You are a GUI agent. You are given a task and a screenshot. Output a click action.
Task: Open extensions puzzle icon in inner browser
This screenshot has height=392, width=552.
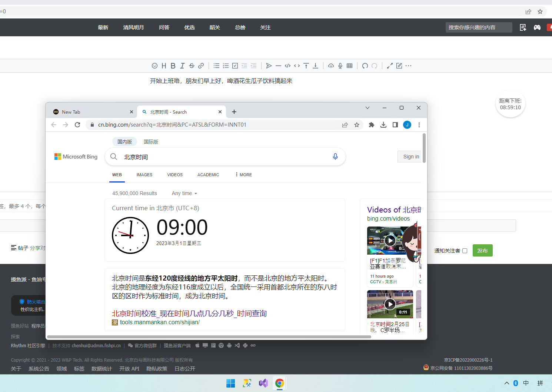tap(372, 125)
